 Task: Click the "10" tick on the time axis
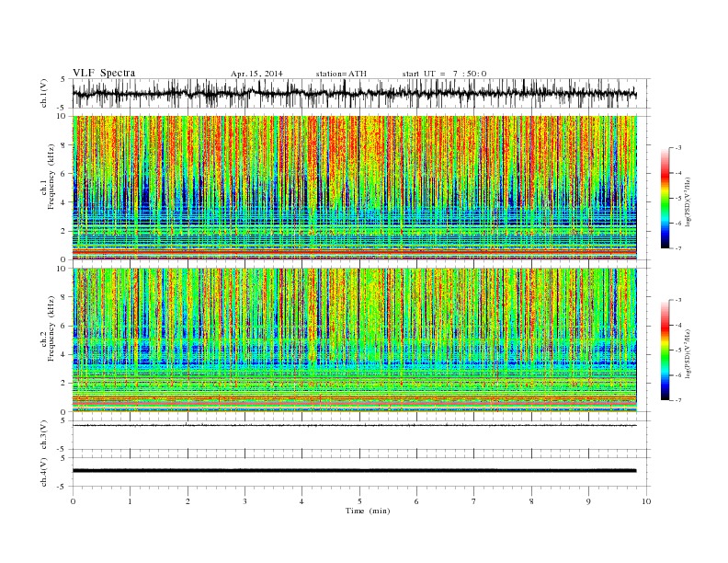pyautogui.click(x=646, y=501)
